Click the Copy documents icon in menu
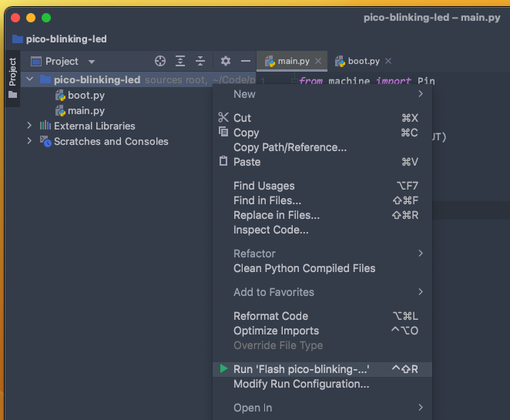Screen dimensions: 510x420 [x=223, y=132]
